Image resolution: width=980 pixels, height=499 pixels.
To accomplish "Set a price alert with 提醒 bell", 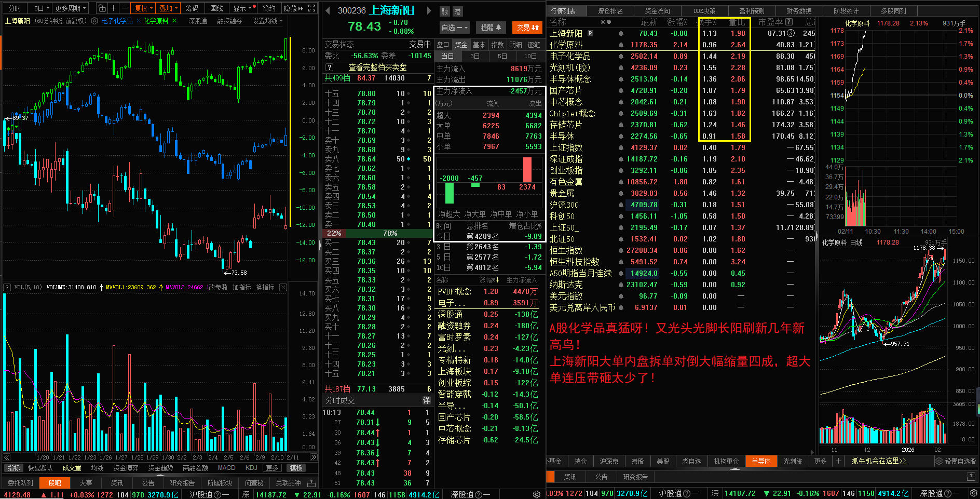I will (491, 28).
